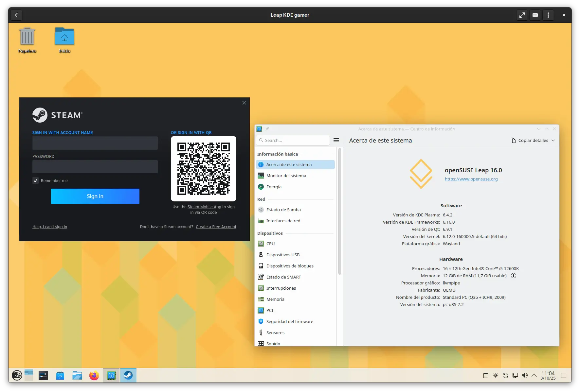Expand the Copiar detalles dropdown arrow

click(x=553, y=140)
